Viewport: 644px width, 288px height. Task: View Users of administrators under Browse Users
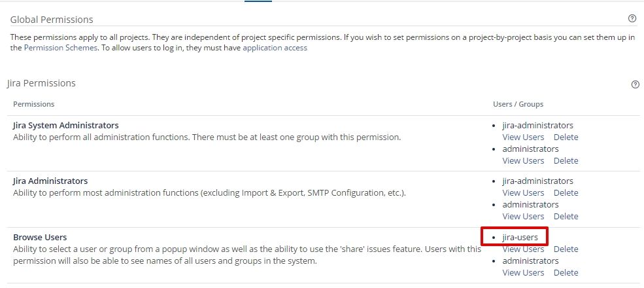(523, 272)
